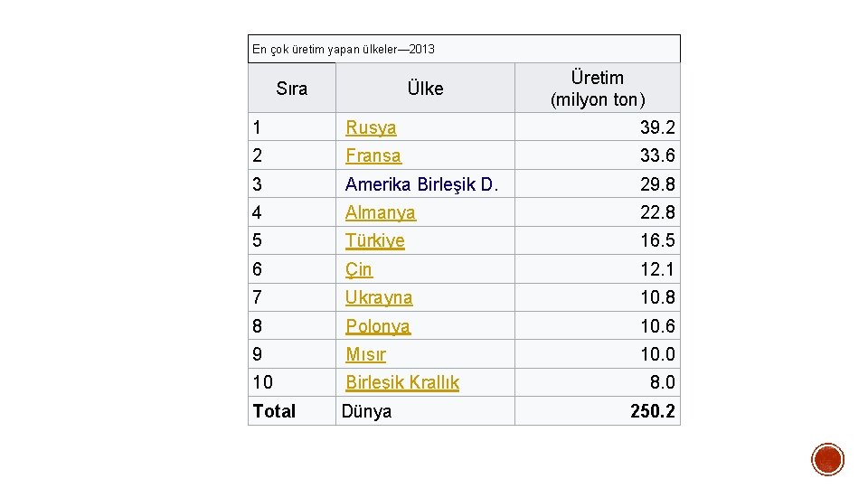Open the Birleşik Krallık link

coord(401,382)
